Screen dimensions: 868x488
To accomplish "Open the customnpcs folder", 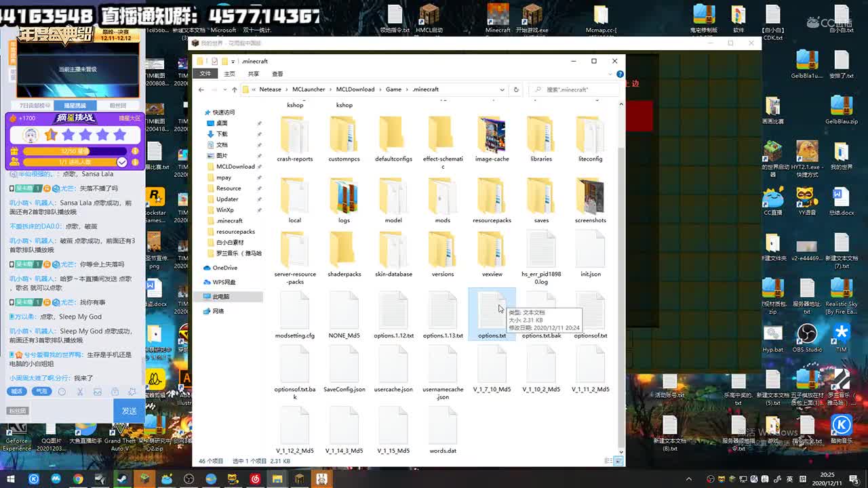I will (344, 139).
